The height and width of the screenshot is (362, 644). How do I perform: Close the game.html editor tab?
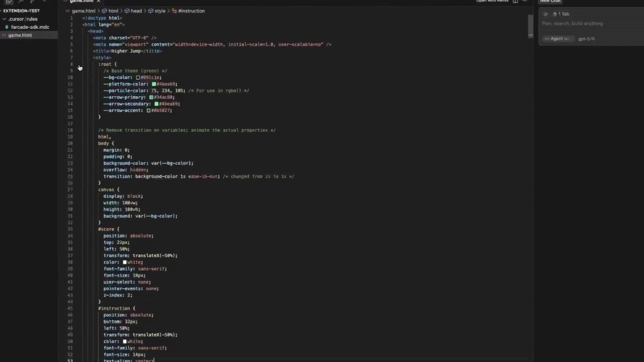[x=98, y=1]
